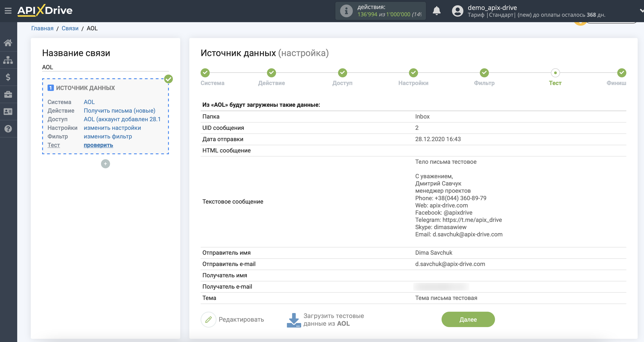Select sender email d.savchuk@apix-drive.com value
Viewport: 644px width, 342px height.
pos(450,264)
